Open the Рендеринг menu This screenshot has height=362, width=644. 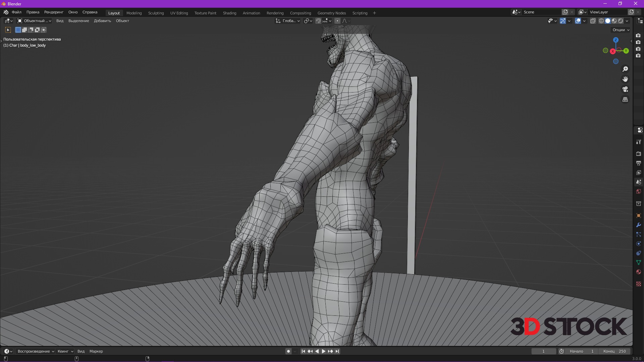54,12
